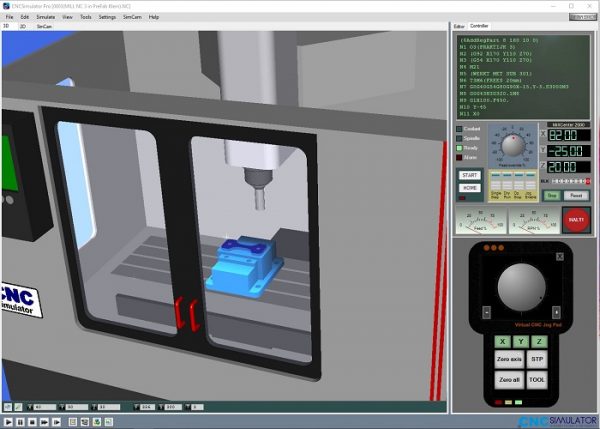Pause the simulation playback
The height and width of the screenshot is (429, 600).
[x=20, y=422]
